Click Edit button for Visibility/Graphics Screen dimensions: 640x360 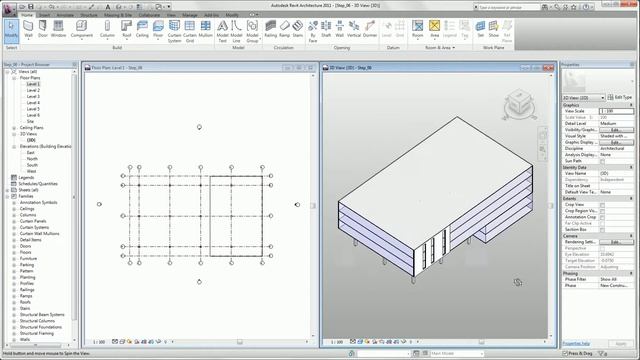(x=616, y=130)
